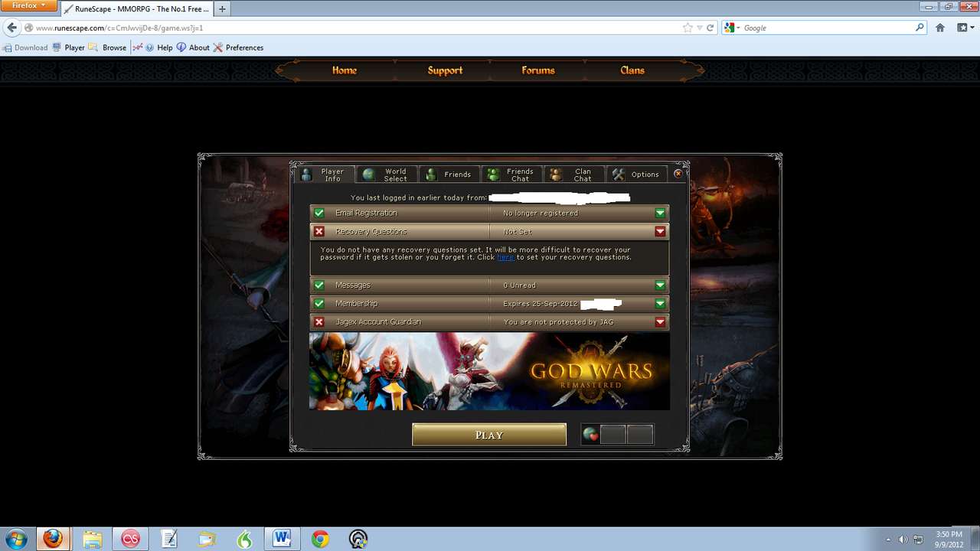The image size is (980, 551).
Task: Click the green check beside Email Registration
Action: coord(319,213)
